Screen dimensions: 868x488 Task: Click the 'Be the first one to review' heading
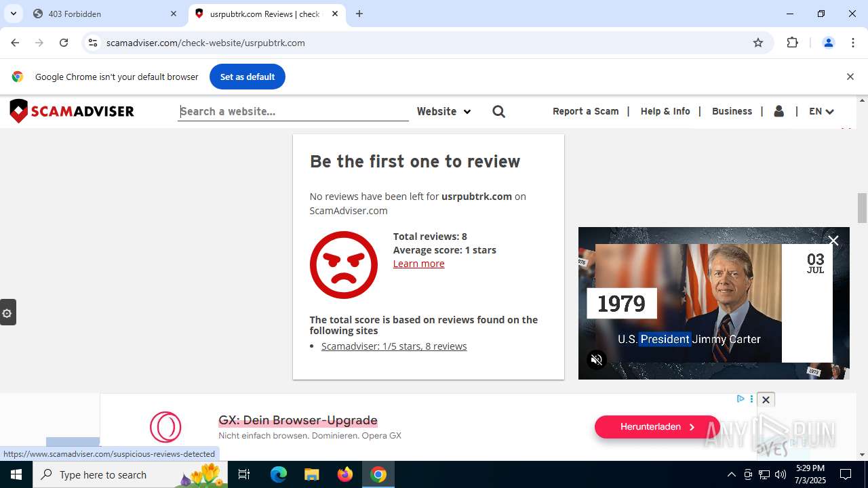[x=415, y=161]
